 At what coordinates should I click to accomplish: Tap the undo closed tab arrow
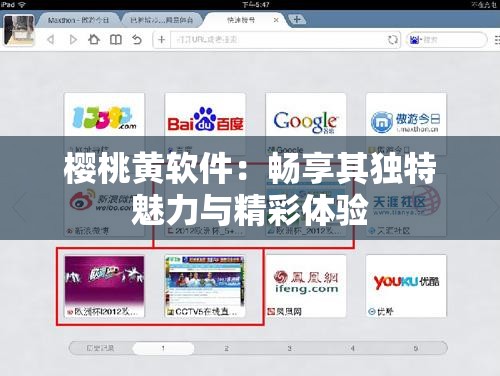click(137, 39)
